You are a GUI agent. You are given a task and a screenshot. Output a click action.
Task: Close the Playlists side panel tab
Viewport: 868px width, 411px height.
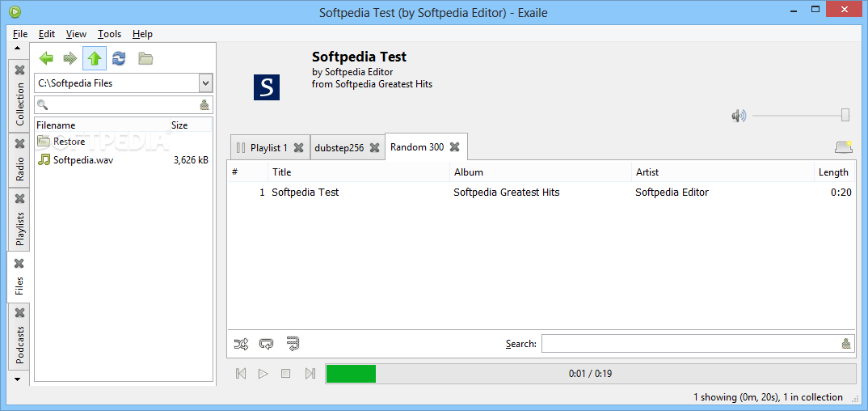20,198
